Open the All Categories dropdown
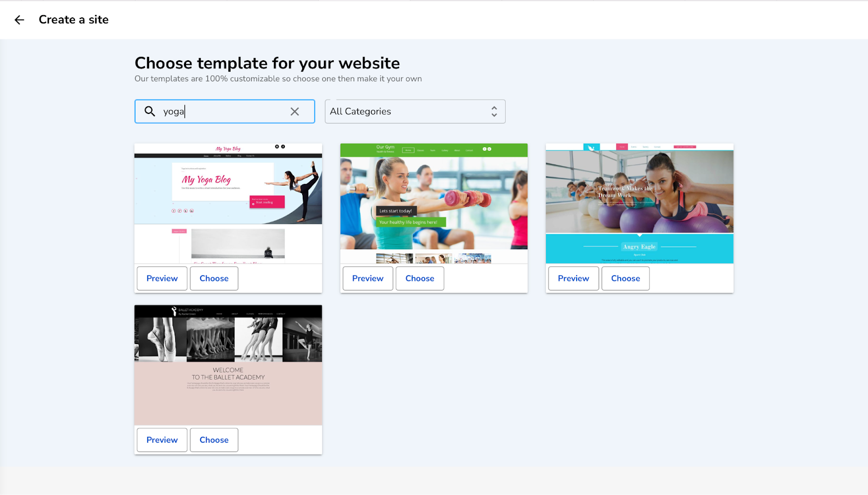This screenshot has height=495, width=868. pyautogui.click(x=415, y=111)
